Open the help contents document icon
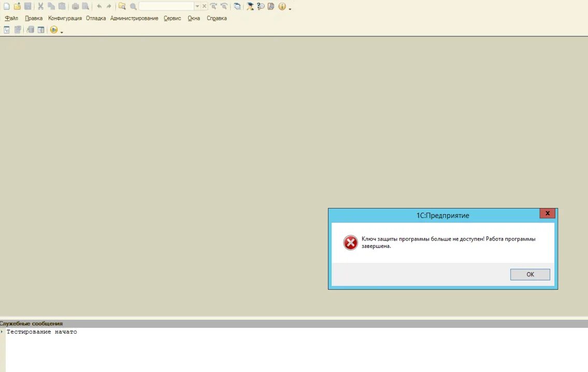Screen dimensions: 588x372 coord(271,6)
